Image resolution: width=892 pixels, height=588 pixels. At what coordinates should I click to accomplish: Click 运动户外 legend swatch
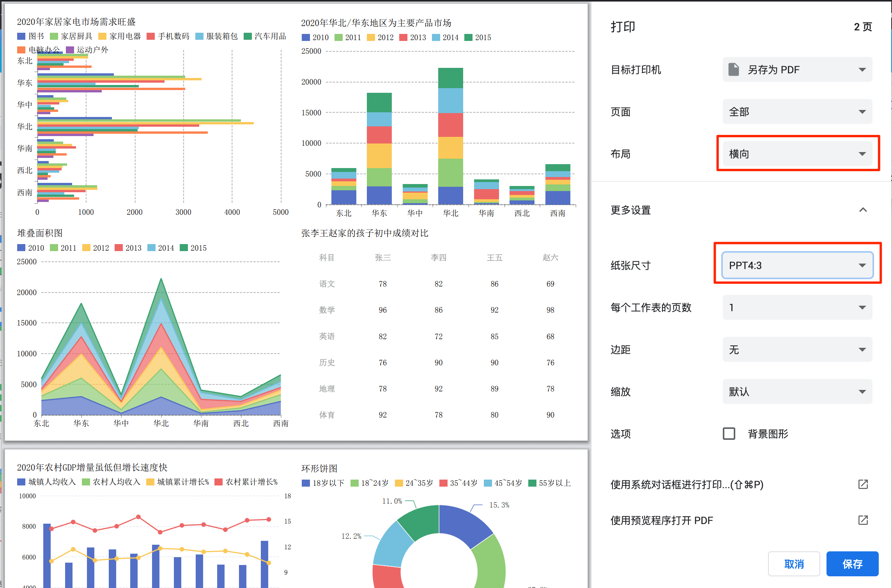point(70,50)
